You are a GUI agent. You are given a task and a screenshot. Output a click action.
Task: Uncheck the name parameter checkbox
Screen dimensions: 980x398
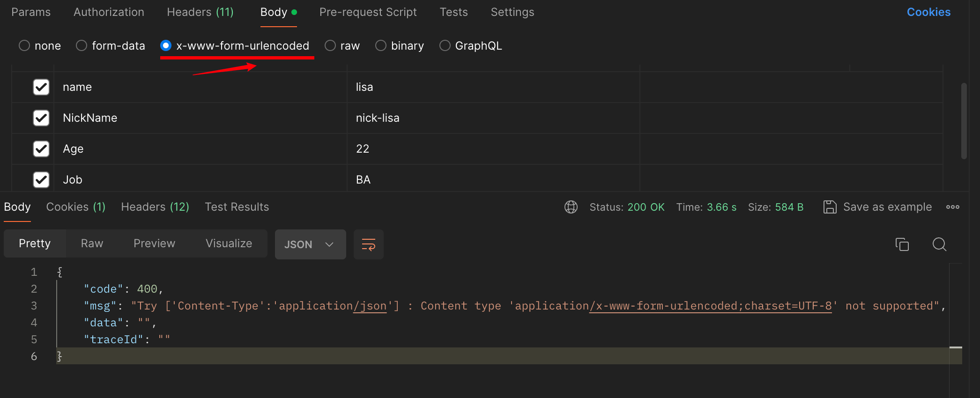point(41,87)
